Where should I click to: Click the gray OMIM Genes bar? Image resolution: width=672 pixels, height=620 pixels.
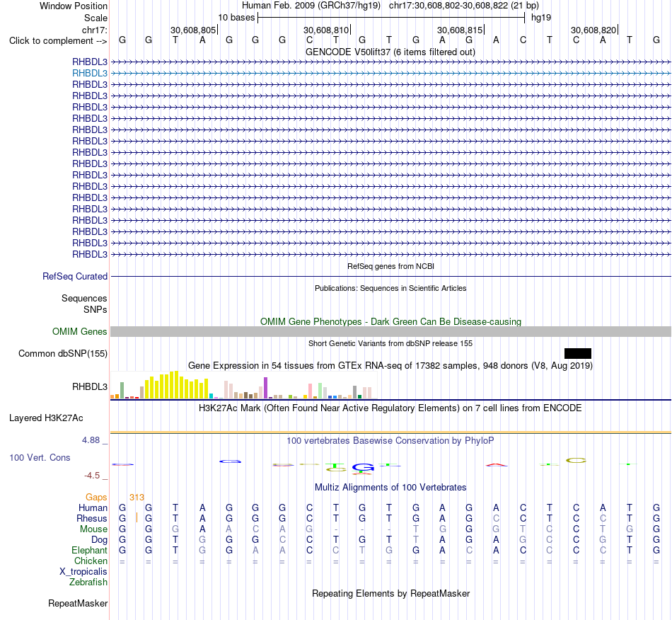pos(390,331)
